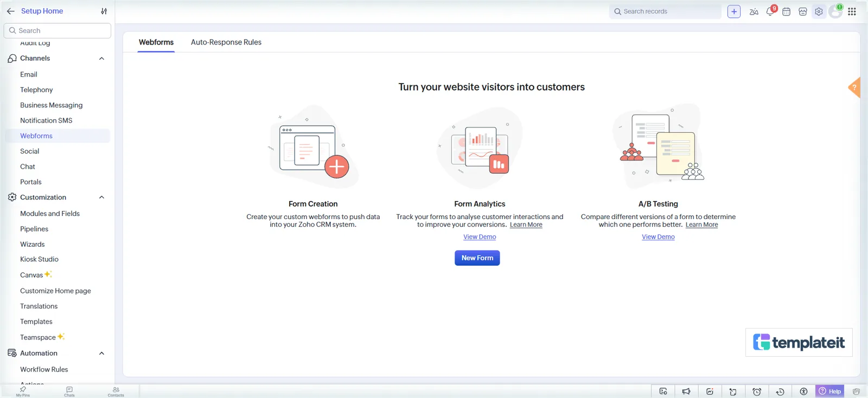This screenshot has height=398, width=868.
Task: Open My Pins in the bottom bar
Action: click(23, 391)
